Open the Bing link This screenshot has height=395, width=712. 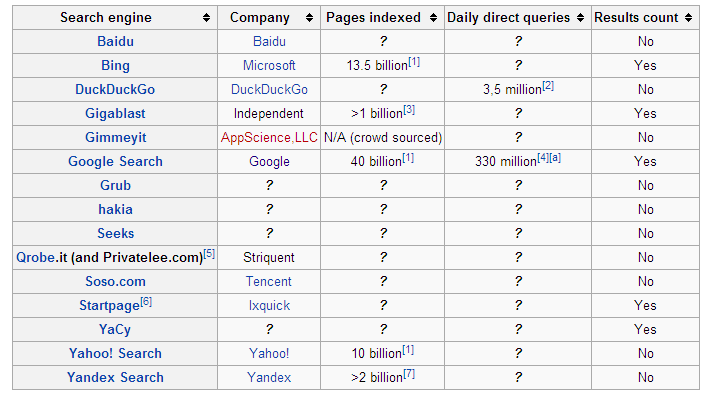pos(115,66)
